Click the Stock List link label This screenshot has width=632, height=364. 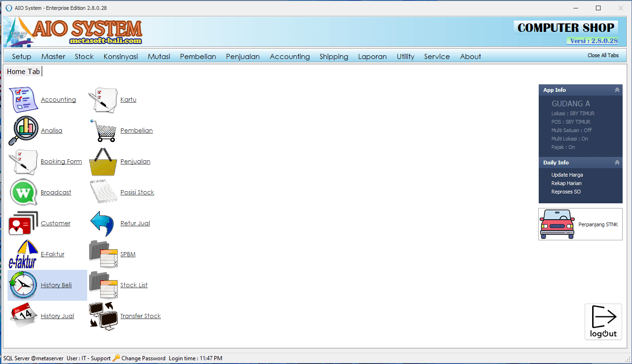click(134, 285)
